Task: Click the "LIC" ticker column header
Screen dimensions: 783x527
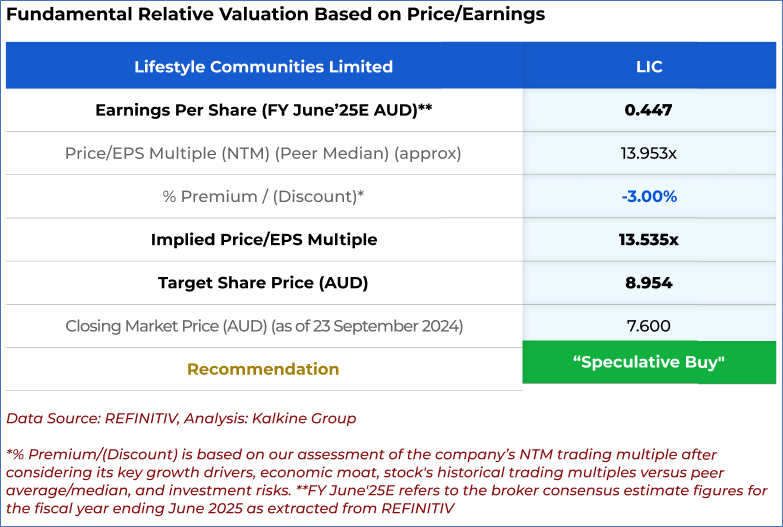Action: click(x=649, y=67)
